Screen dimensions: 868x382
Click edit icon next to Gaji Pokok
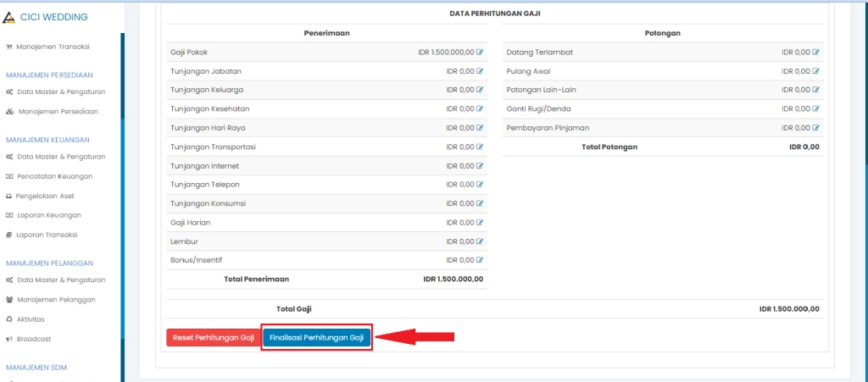(480, 53)
